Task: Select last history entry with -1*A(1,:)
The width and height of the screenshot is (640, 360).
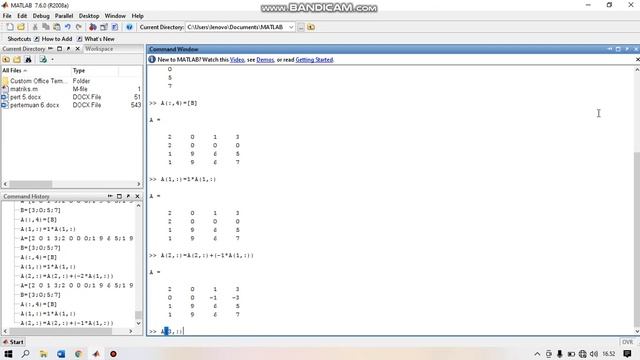Action: click(67, 323)
